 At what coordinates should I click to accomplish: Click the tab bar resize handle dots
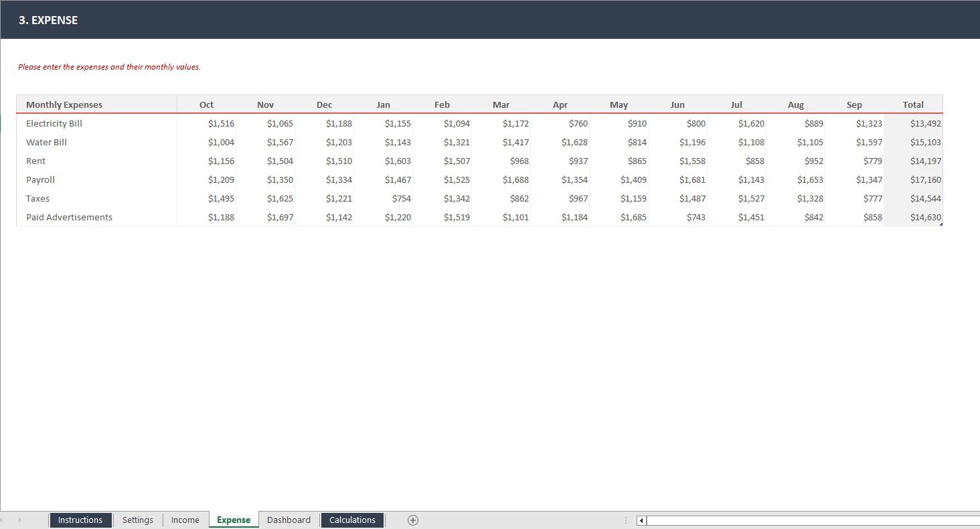(x=626, y=520)
